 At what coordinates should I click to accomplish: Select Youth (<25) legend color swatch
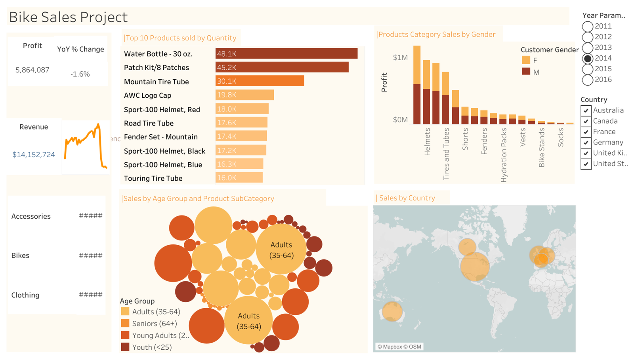tap(125, 347)
